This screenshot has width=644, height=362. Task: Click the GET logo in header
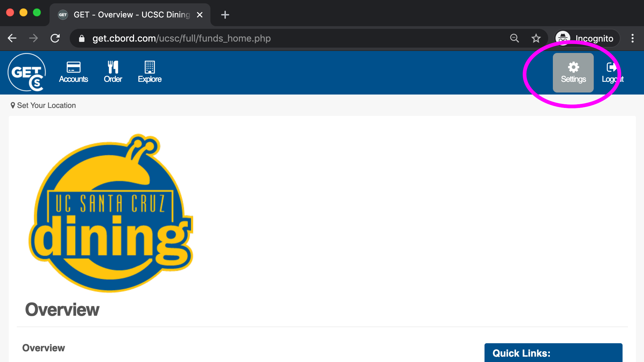27,72
